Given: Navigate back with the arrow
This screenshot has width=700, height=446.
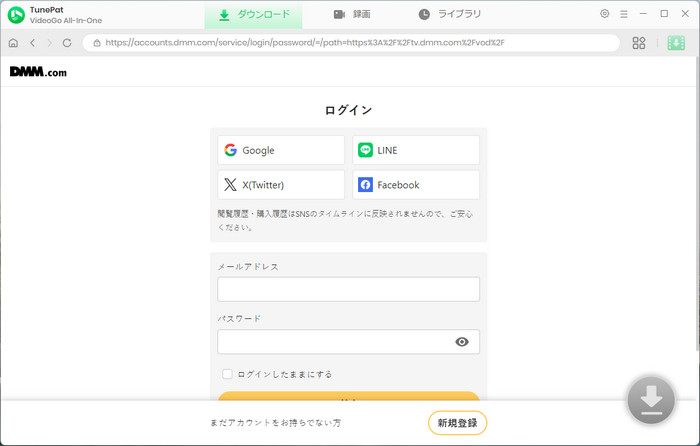Looking at the screenshot, I should pyautogui.click(x=33, y=43).
